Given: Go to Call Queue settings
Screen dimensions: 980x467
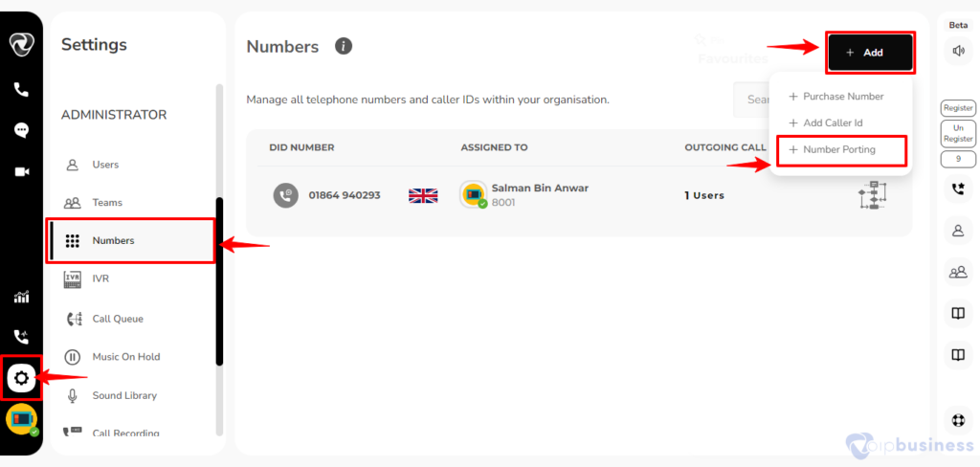Looking at the screenshot, I should (118, 319).
